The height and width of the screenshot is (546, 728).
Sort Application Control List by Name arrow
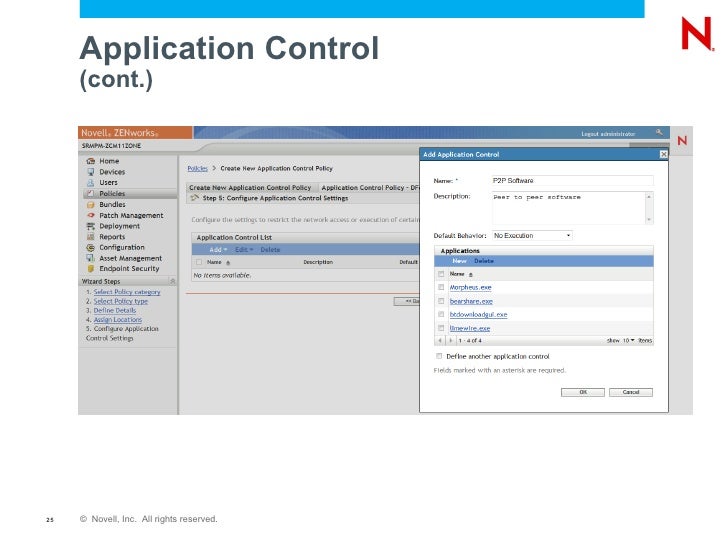click(x=228, y=263)
